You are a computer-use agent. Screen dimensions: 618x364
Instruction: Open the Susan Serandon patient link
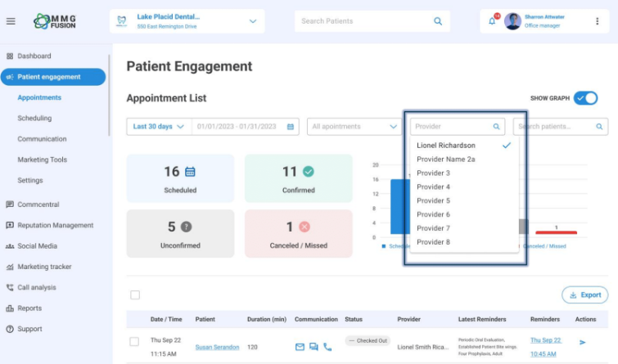[217, 347]
